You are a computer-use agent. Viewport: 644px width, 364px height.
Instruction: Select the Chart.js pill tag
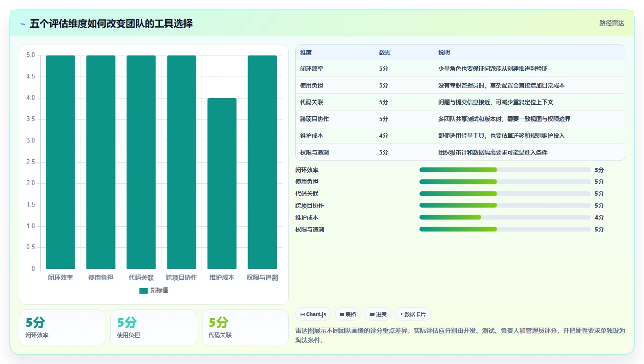313,314
